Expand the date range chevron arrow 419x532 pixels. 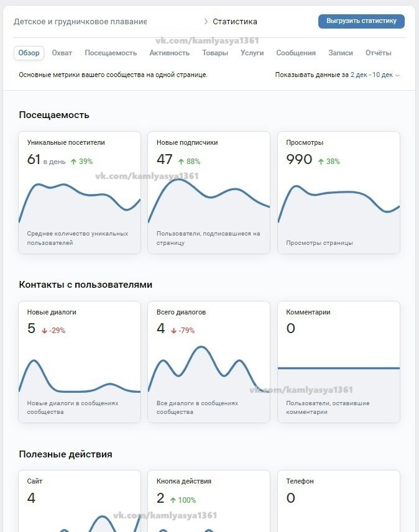click(x=398, y=75)
